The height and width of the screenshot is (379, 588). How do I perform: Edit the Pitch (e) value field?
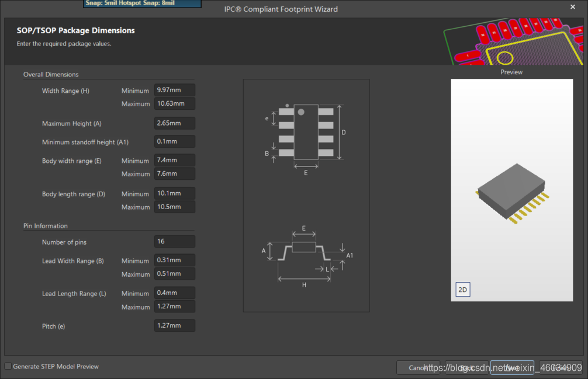174,325
